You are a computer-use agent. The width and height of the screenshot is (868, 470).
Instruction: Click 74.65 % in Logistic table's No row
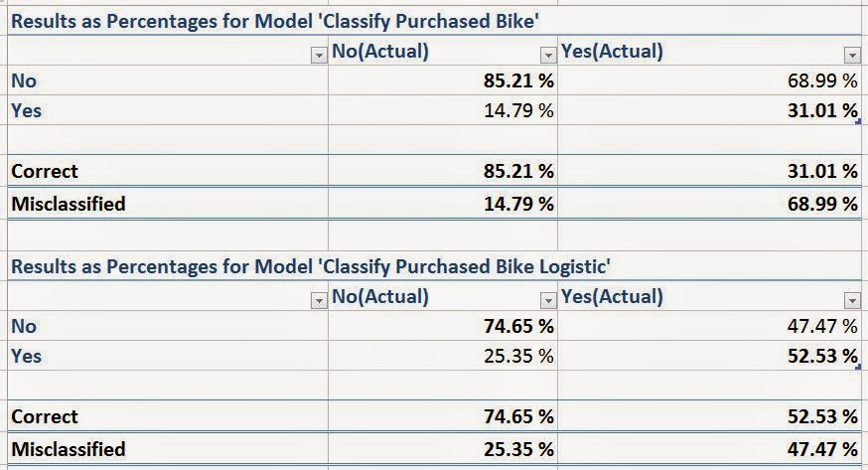[518, 326]
